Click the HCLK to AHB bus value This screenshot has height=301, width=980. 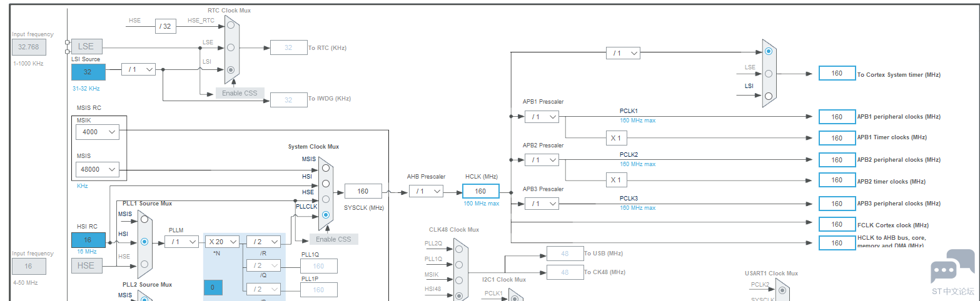pyautogui.click(x=837, y=243)
